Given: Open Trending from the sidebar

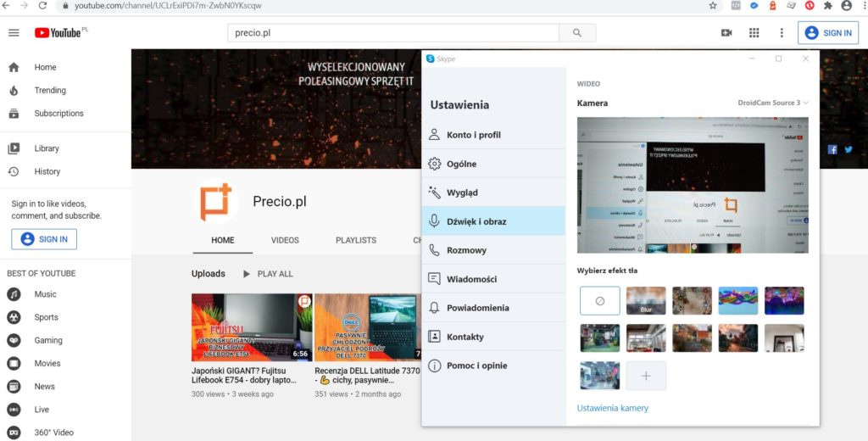Looking at the screenshot, I should coord(50,91).
